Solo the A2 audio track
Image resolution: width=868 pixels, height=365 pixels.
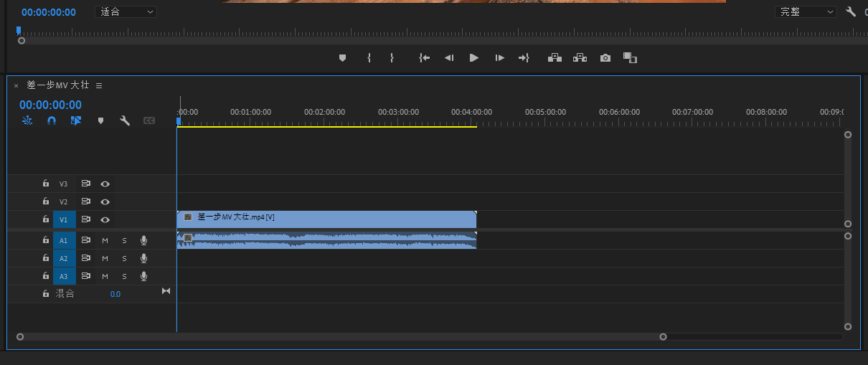tap(124, 258)
